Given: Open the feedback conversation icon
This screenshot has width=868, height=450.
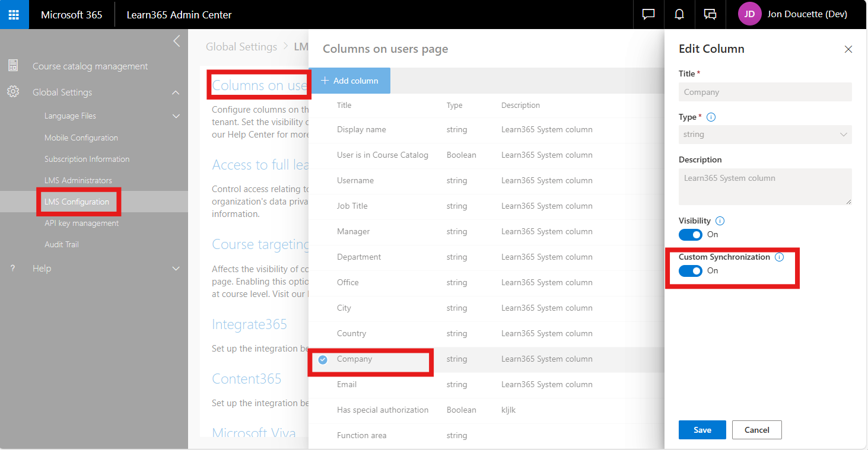Looking at the screenshot, I should pyautogui.click(x=710, y=14).
